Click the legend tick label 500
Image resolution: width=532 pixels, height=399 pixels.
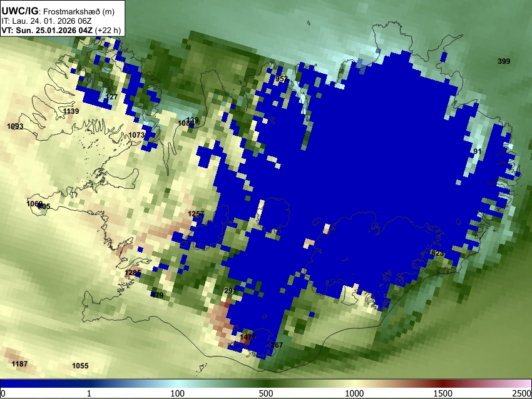(265, 393)
